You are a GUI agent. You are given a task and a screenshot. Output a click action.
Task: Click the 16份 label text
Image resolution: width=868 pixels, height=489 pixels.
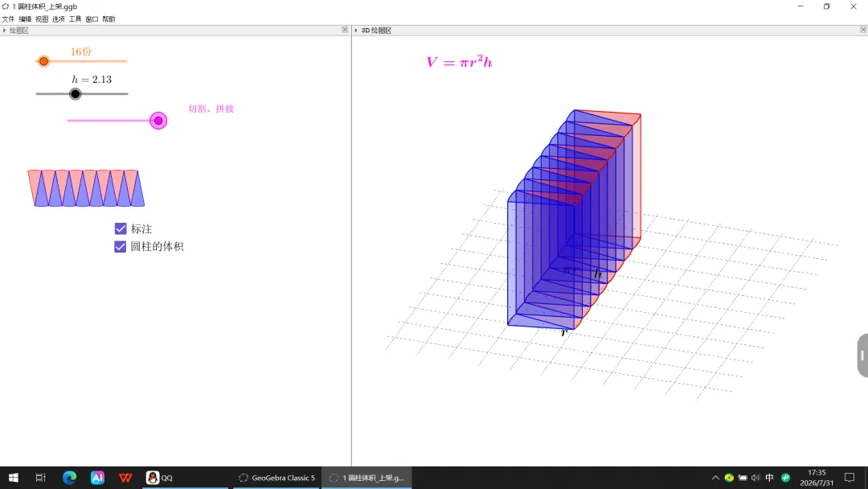[x=81, y=51]
